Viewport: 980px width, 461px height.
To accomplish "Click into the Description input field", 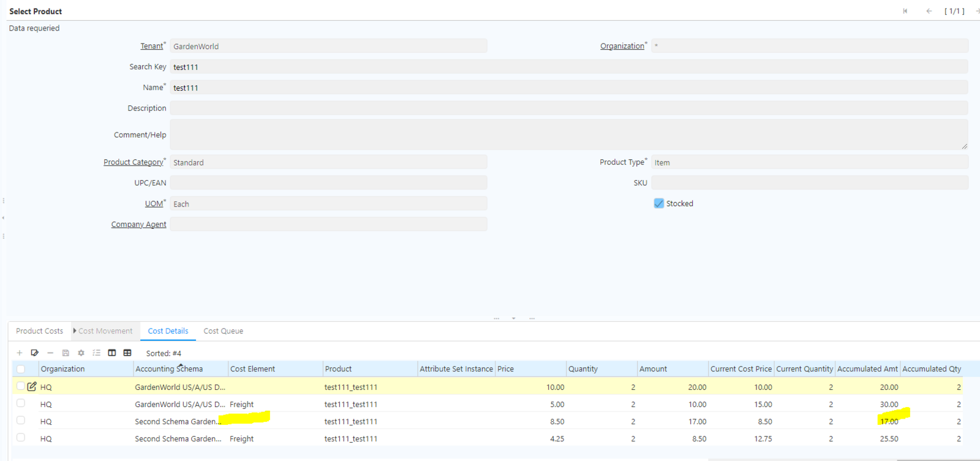I will pos(568,109).
